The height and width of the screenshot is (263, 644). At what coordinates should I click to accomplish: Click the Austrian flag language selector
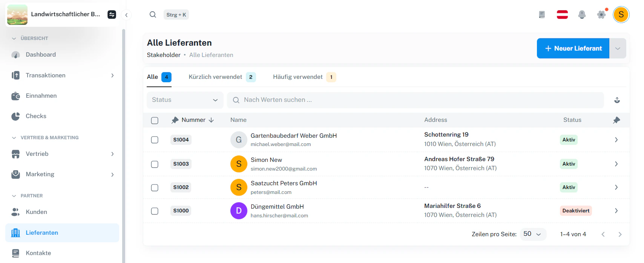pos(562,15)
